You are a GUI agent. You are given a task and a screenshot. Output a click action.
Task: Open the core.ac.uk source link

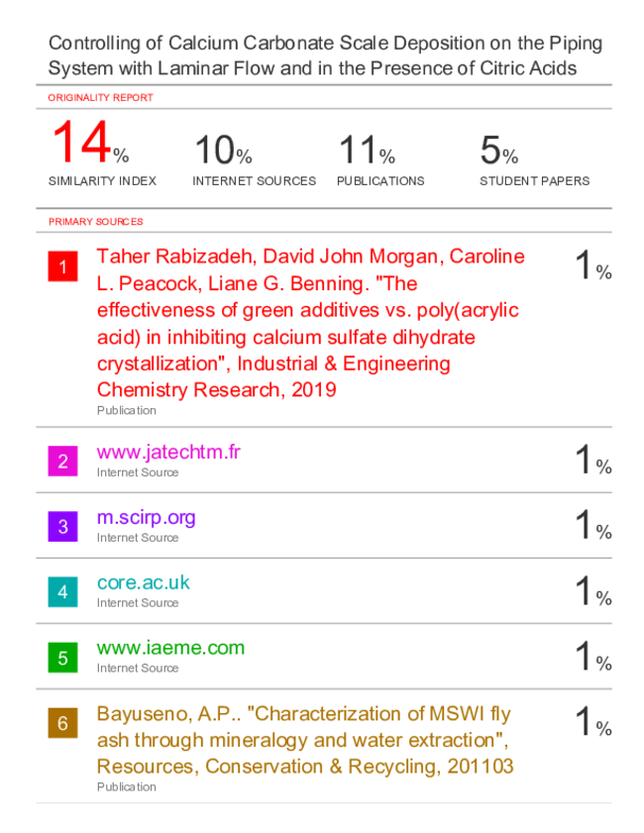click(x=143, y=582)
